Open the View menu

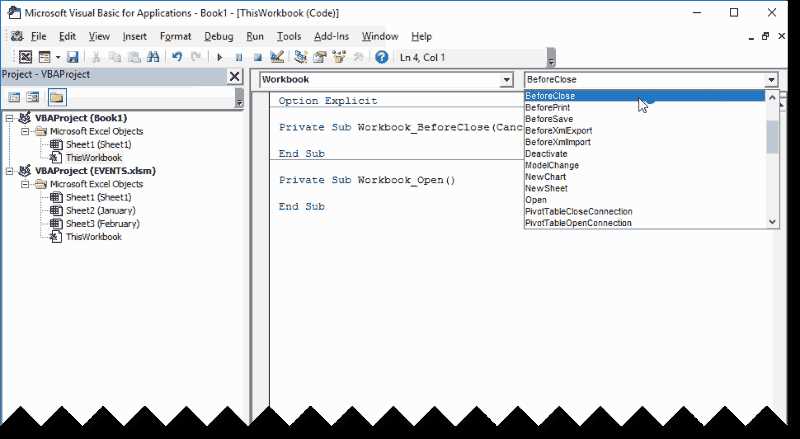click(x=99, y=36)
